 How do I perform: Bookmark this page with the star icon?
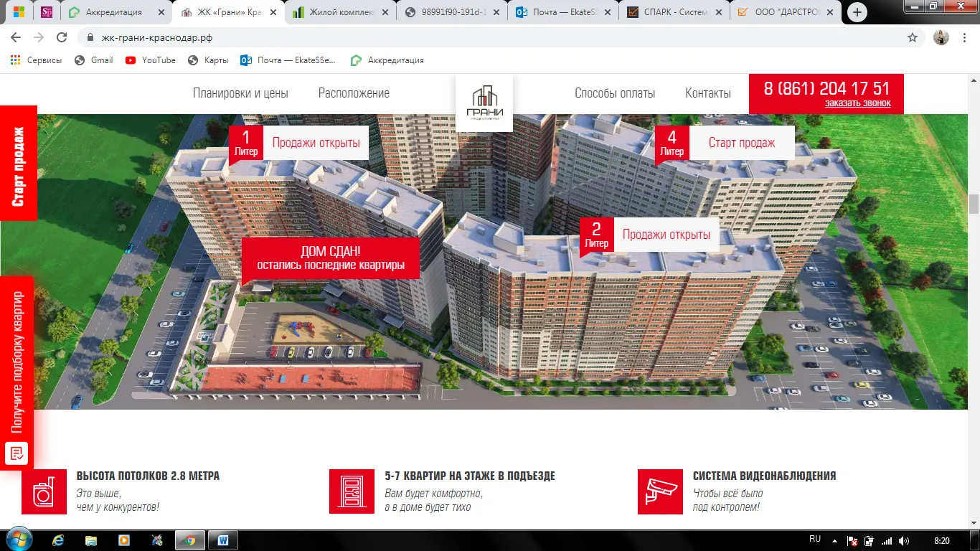(x=913, y=38)
